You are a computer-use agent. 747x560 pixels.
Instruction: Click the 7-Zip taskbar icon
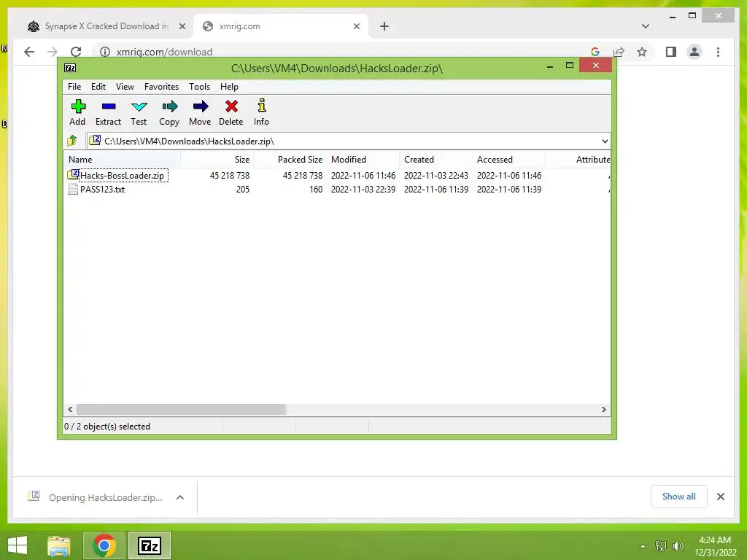(149, 545)
